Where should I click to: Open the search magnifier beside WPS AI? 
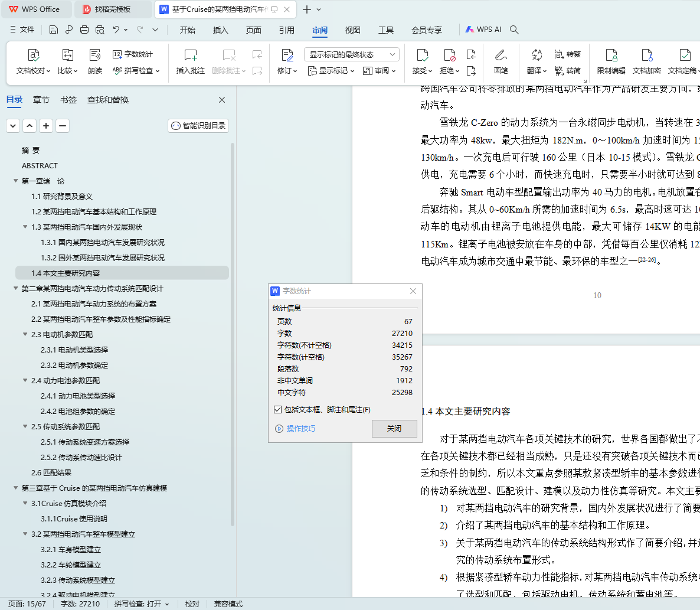pos(514,30)
